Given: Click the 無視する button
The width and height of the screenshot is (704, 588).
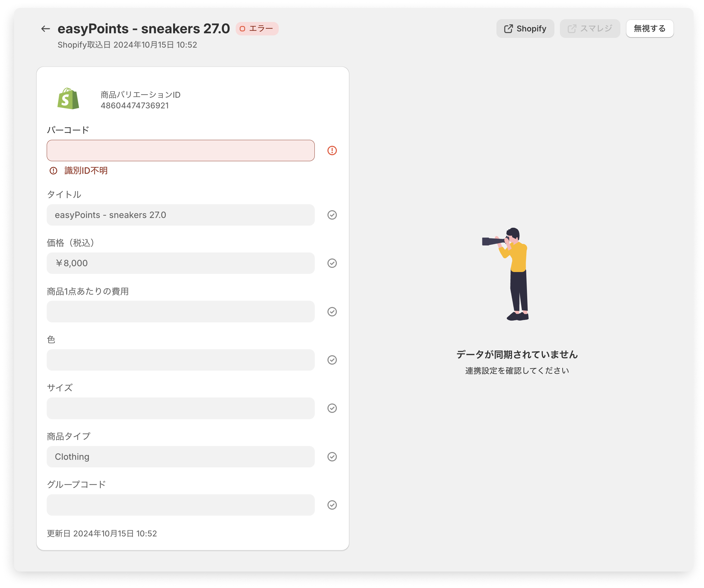Looking at the screenshot, I should tap(649, 28).
